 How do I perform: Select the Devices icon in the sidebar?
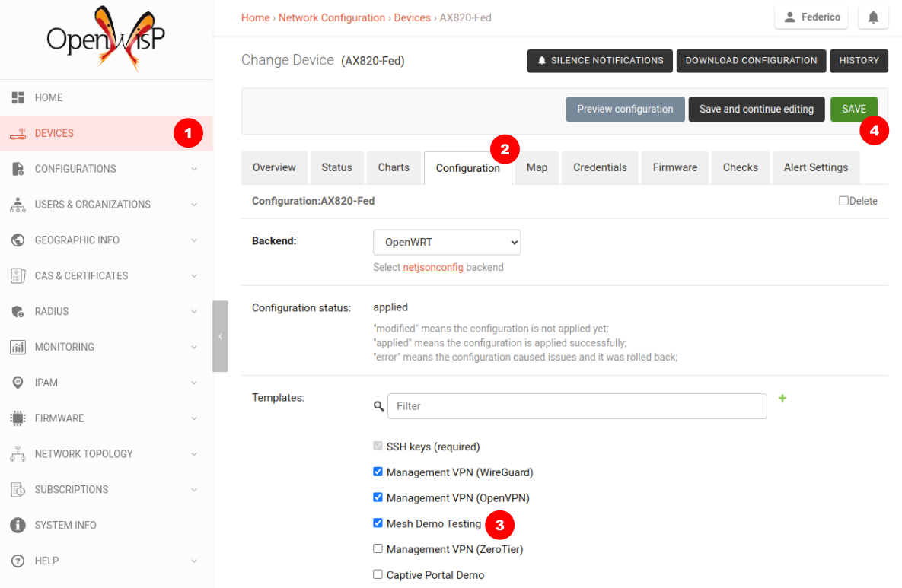18,133
